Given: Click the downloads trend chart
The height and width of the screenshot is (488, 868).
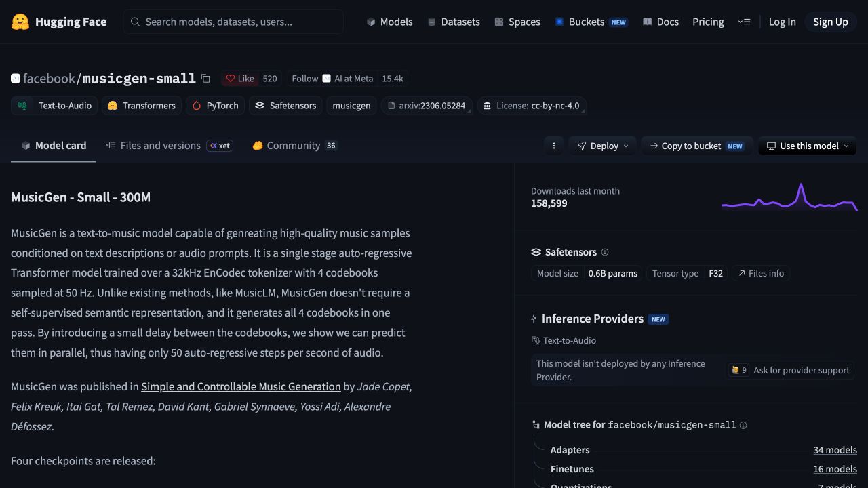Looking at the screenshot, I should pyautogui.click(x=789, y=197).
